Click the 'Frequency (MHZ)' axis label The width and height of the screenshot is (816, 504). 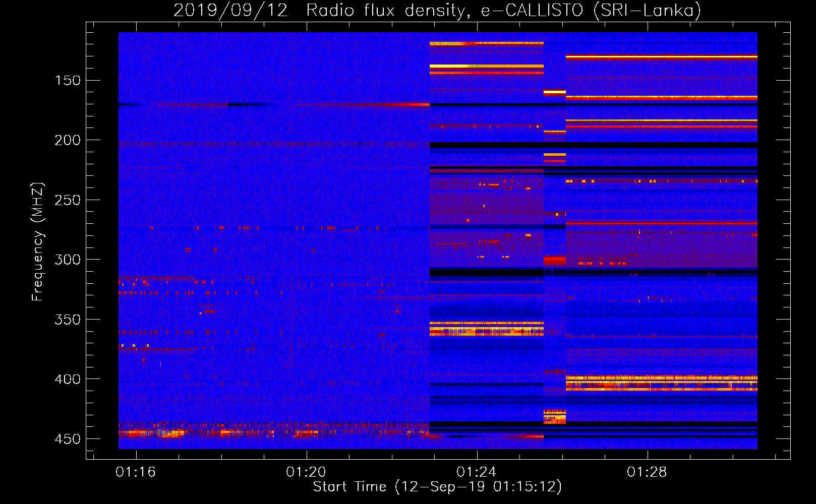(x=38, y=241)
